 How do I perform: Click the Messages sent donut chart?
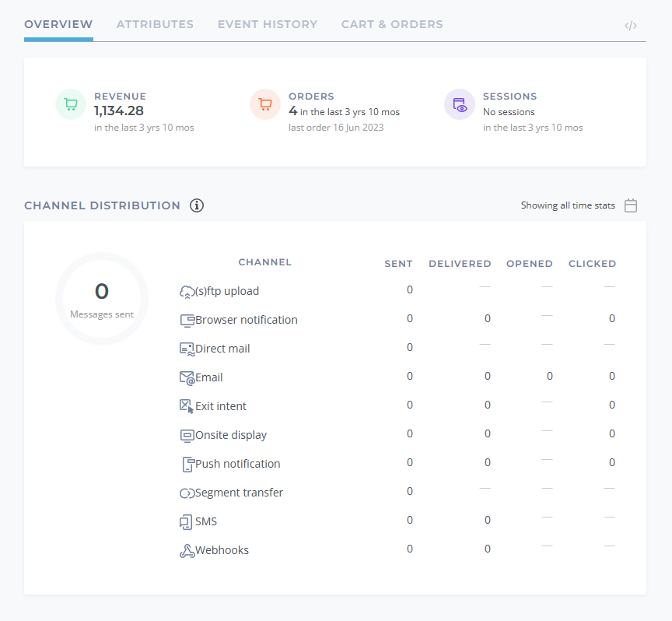coord(102,299)
